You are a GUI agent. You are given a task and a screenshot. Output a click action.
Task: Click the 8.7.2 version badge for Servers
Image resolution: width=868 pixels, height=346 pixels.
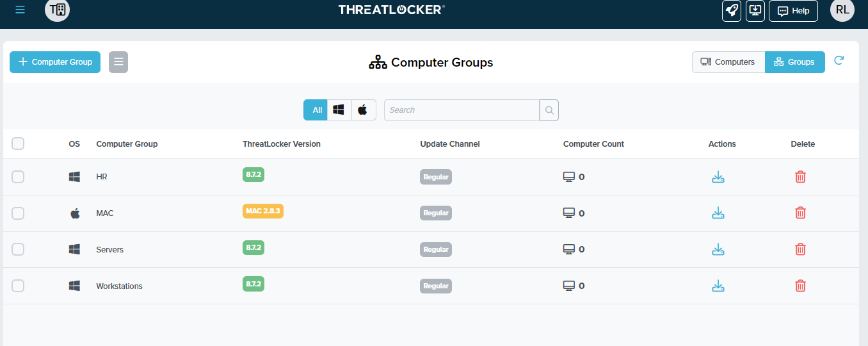click(x=253, y=247)
